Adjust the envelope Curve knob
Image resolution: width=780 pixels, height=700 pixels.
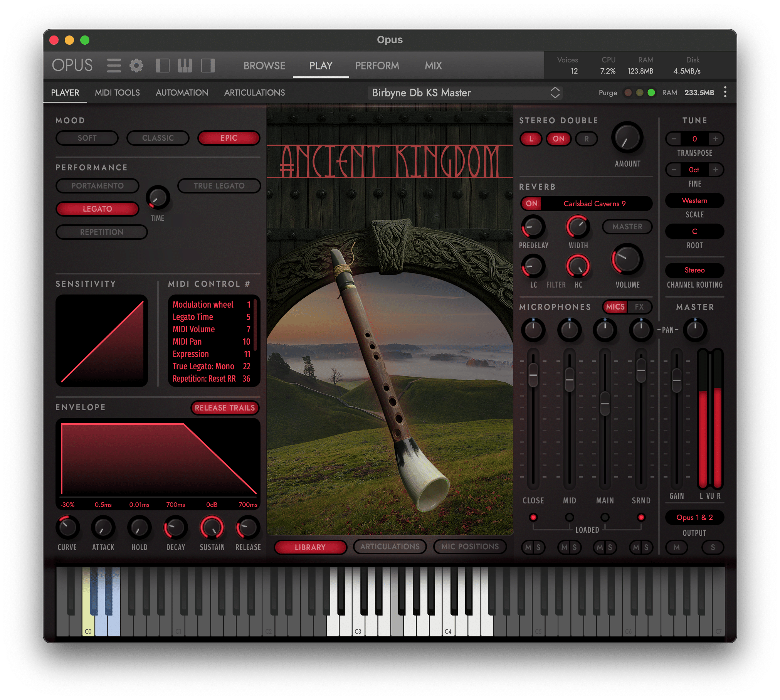[x=67, y=527]
